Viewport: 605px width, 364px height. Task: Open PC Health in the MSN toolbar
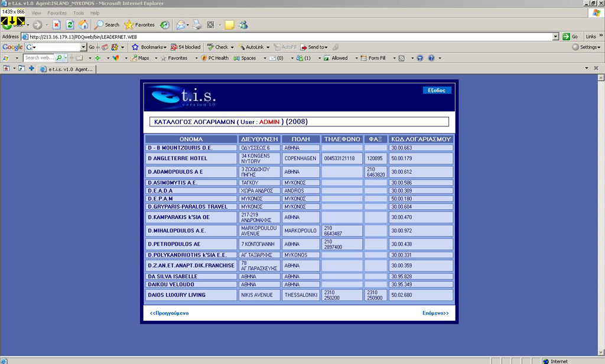click(215, 58)
